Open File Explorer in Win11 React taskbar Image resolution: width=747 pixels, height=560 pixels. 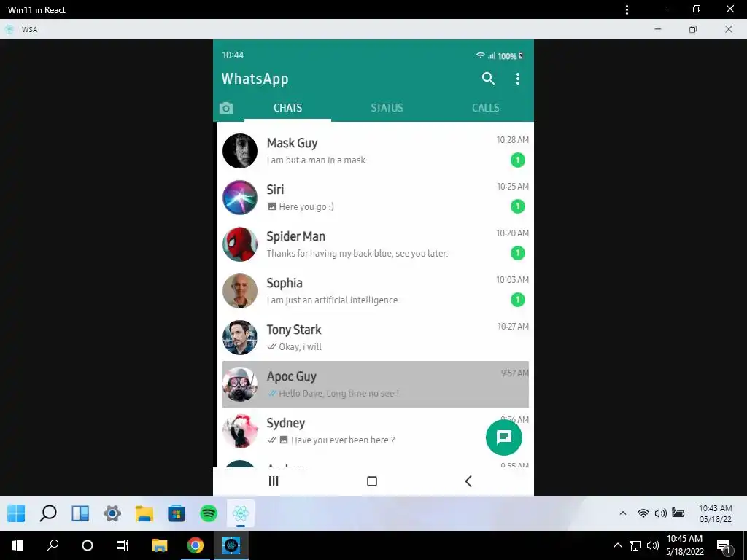(x=144, y=513)
